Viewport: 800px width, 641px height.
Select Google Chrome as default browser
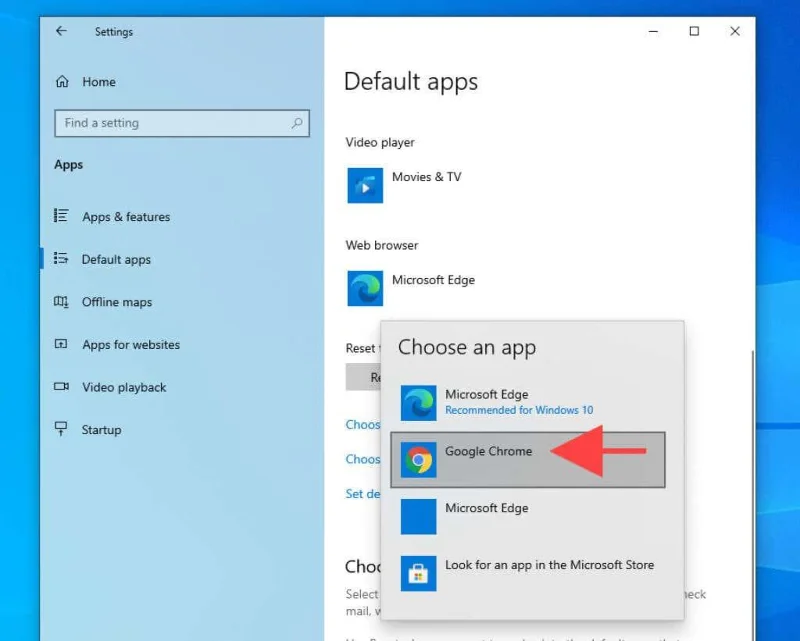click(x=528, y=460)
